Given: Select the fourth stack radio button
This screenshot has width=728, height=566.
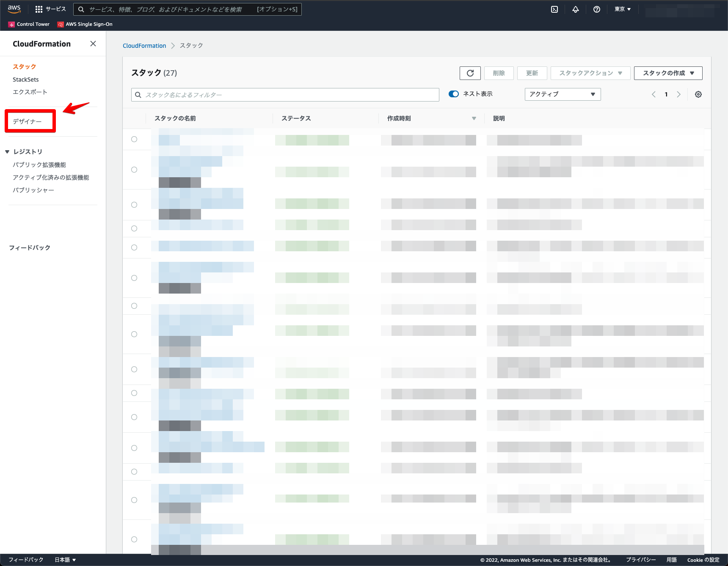Looking at the screenshot, I should click(x=134, y=228).
